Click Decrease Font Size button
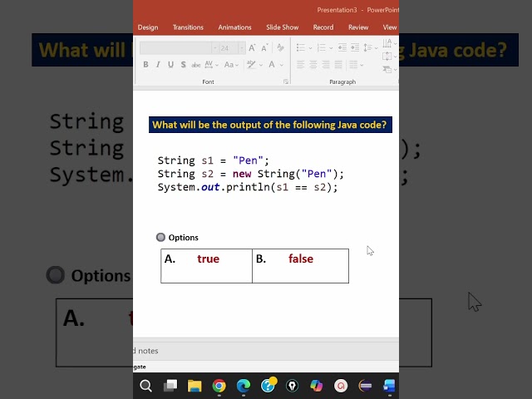The image size is (532, 399). click(x=264, y=48)
